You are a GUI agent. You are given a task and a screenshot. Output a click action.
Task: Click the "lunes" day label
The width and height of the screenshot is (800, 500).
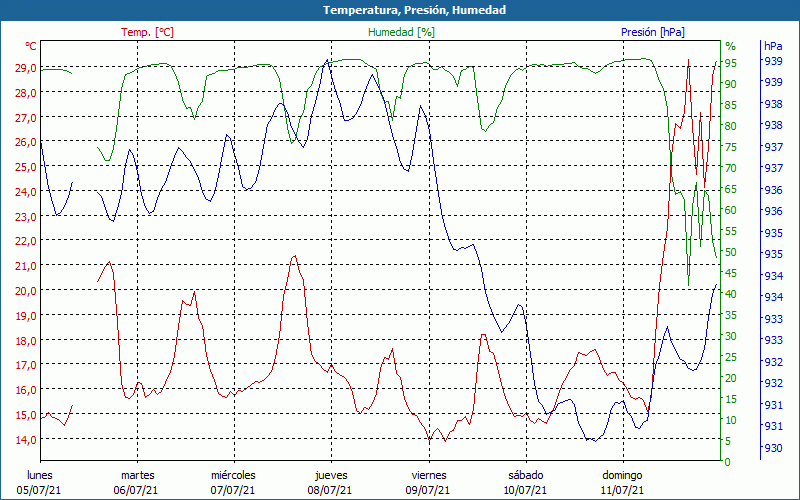tap(40, 476)
